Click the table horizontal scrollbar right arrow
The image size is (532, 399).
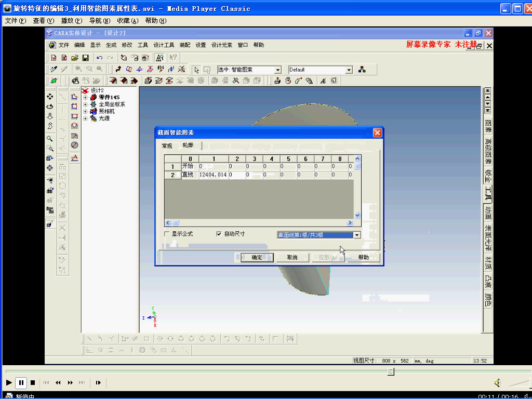point(350,223)
